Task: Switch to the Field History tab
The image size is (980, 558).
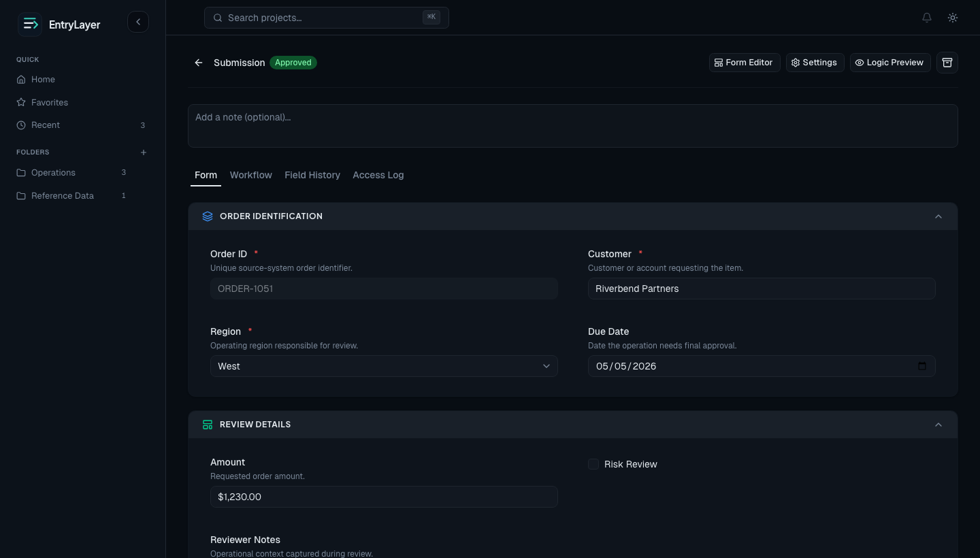Action: click(x=312, y=175)
